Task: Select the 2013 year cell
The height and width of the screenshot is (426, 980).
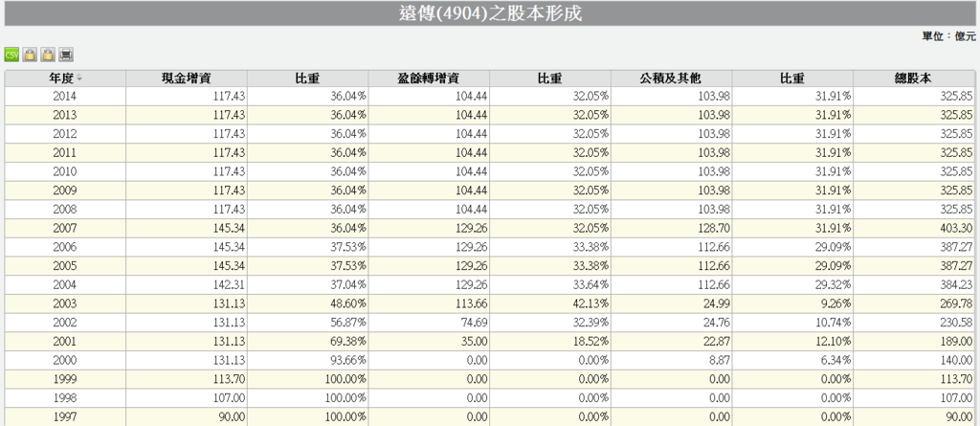Action: pyautogui.click(x=65, y=115)
